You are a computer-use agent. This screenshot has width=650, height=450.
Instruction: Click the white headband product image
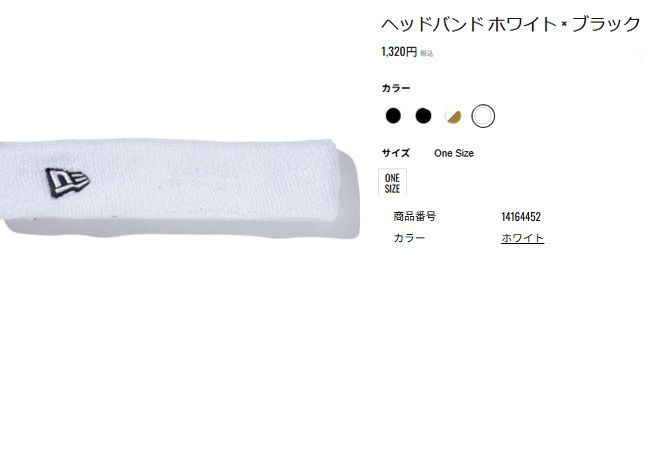click(x=179, y=189)
